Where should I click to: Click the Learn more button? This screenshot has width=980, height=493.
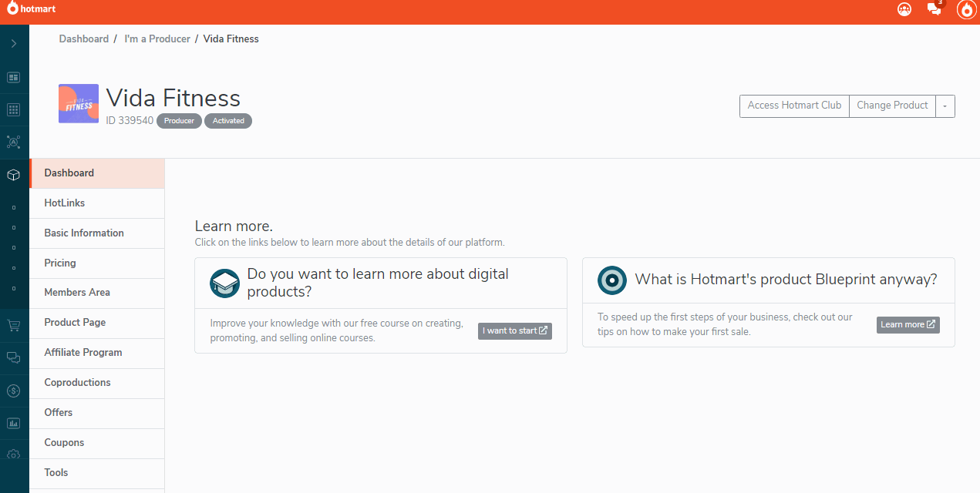click(x=908, y=324)
